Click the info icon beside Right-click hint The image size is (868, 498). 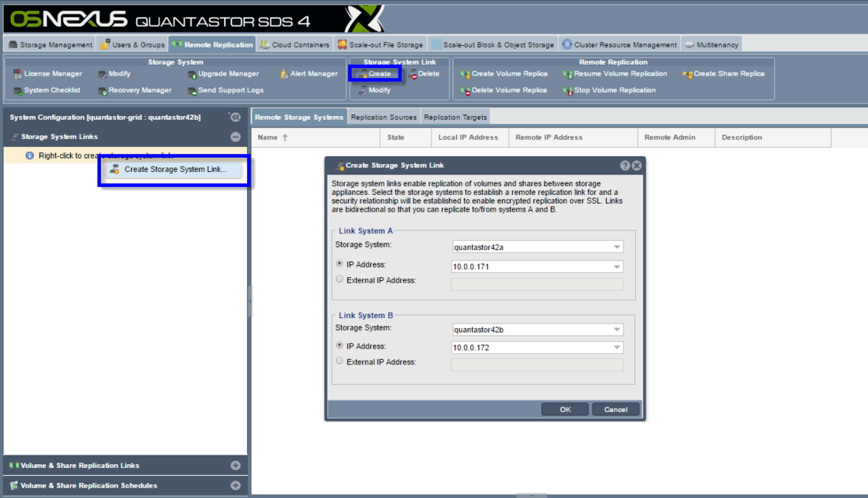[x=30, y=155]
